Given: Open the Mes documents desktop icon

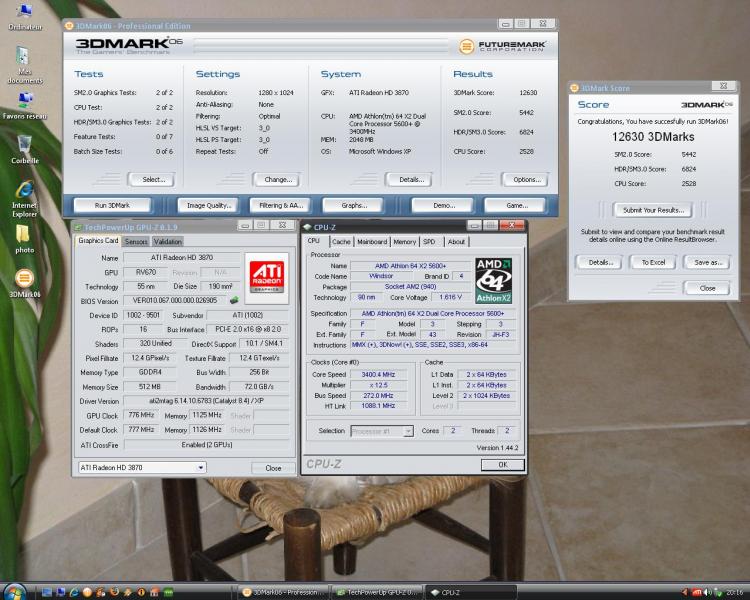Looking at the screenshot, I should (24, 65).
